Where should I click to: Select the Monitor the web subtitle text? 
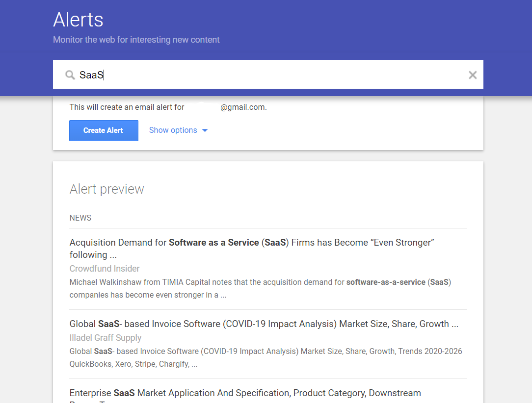pyautogui.click(x=136, y=39)
